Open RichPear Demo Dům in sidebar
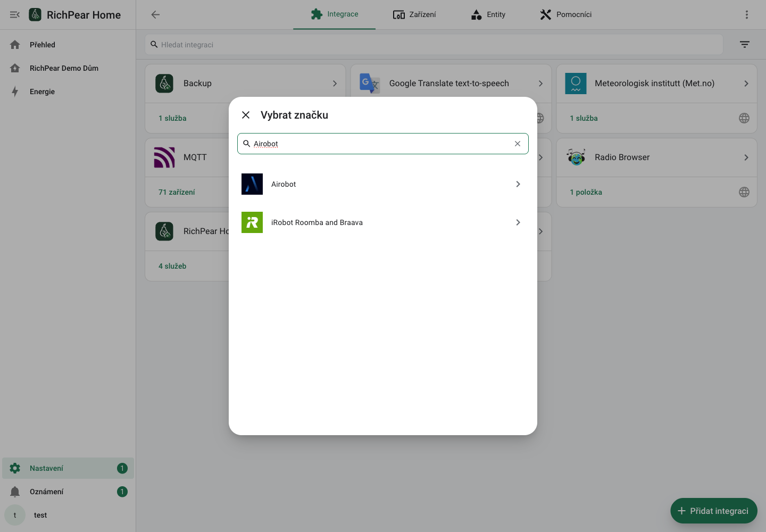The image size is (766, 532). tap(68, 68)
